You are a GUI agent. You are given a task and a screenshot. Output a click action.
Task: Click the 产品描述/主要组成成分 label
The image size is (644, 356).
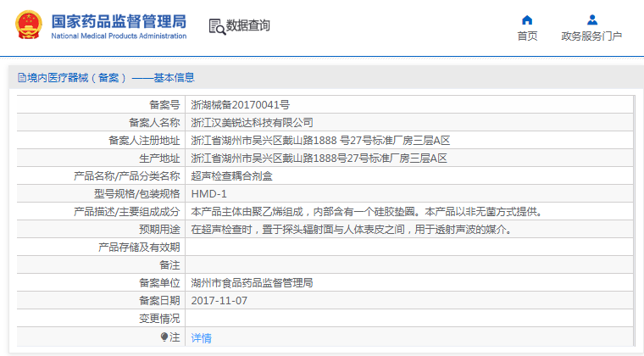[x=126, y=211]
